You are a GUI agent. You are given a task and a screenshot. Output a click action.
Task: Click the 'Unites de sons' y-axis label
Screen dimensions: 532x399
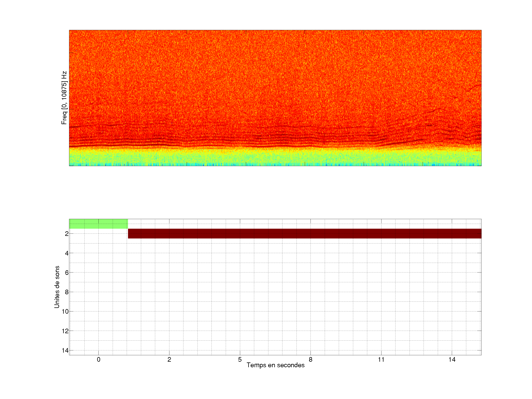pyautogui.click(x=57, y=287)
